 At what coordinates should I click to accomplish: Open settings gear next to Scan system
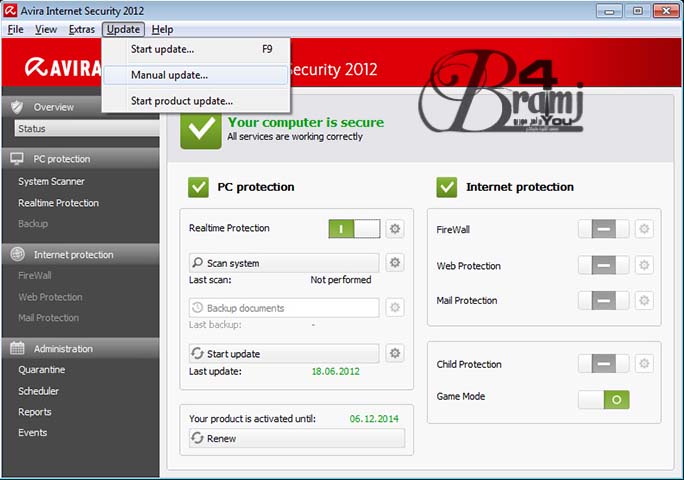tap(395, 262)
